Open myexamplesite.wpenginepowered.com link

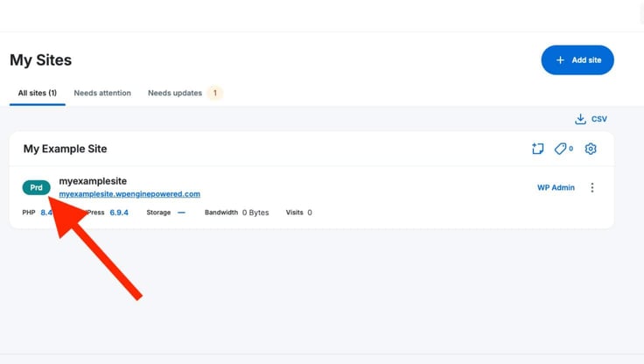pyautogui.click(x=129, y=194)
